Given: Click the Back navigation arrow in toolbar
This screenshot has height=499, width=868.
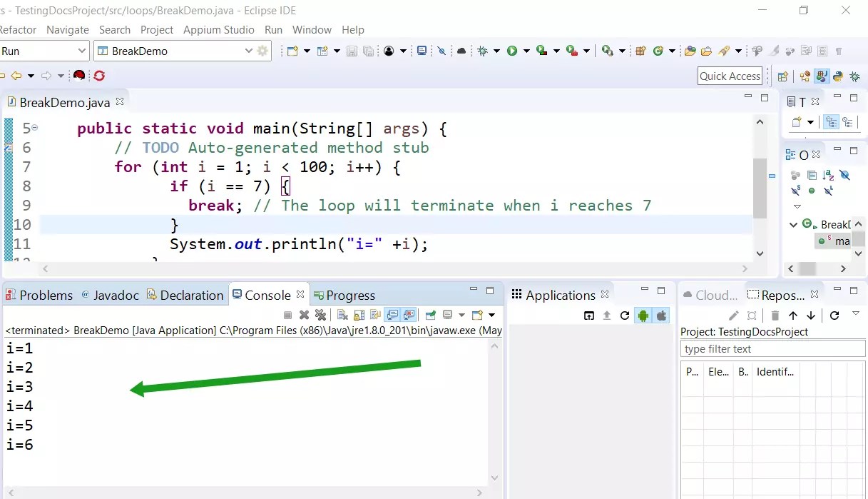Looking at the screenshot, I should (16, 75).
